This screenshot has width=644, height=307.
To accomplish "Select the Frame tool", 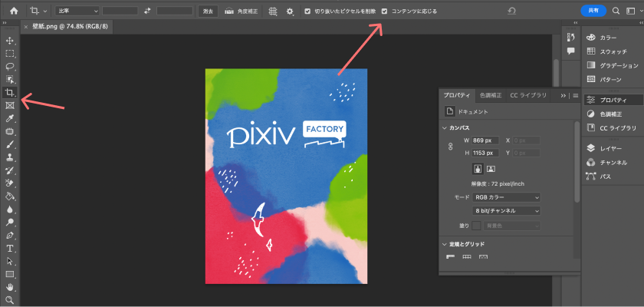I will [x=9, y=106].
